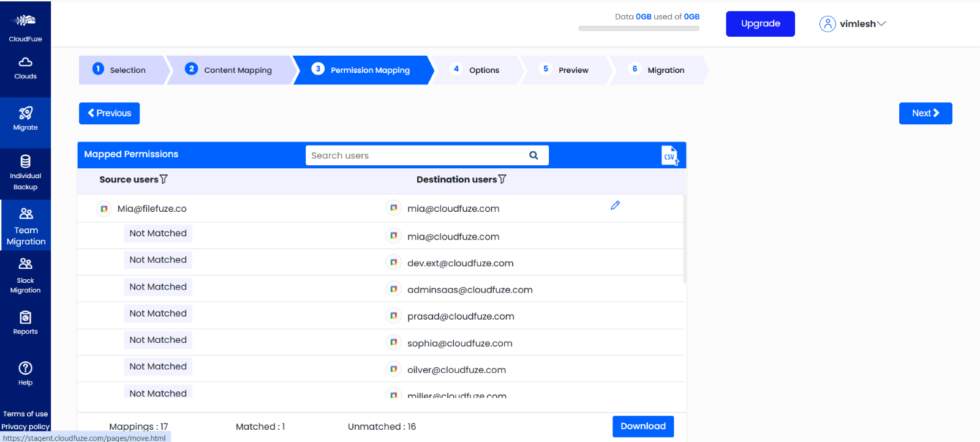The image size is (980, 442).
Task: Edit mia@cloudfuze.com mapping with pencil icon
Action: click(615, 206)
